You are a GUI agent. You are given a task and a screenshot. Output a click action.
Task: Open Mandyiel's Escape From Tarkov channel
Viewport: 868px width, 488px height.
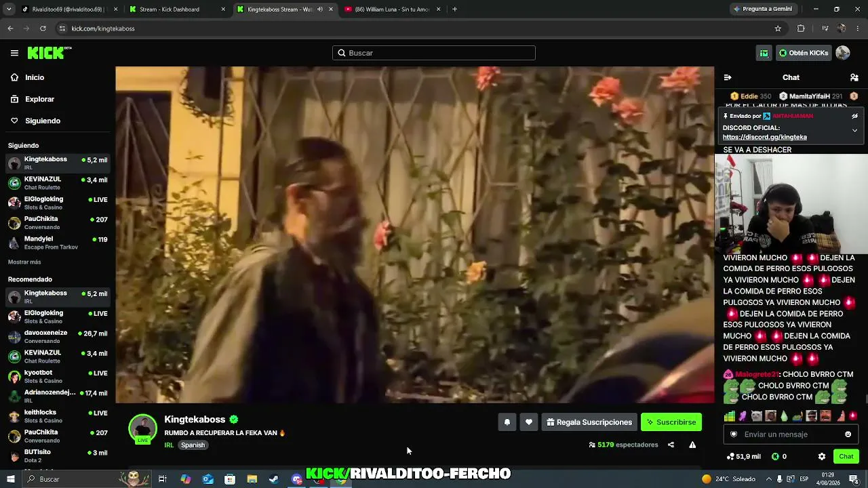coord(58,243)
